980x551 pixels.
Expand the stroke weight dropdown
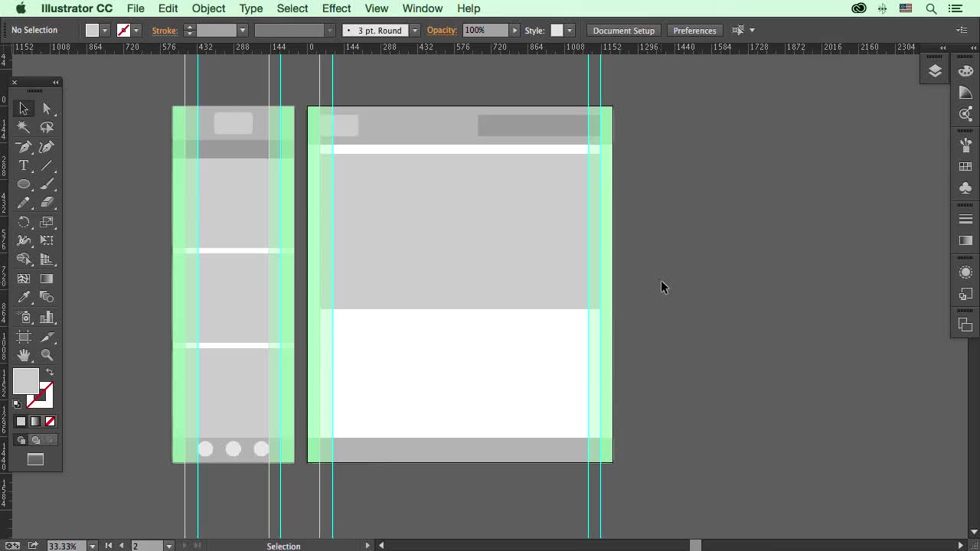tap(242, 31)
